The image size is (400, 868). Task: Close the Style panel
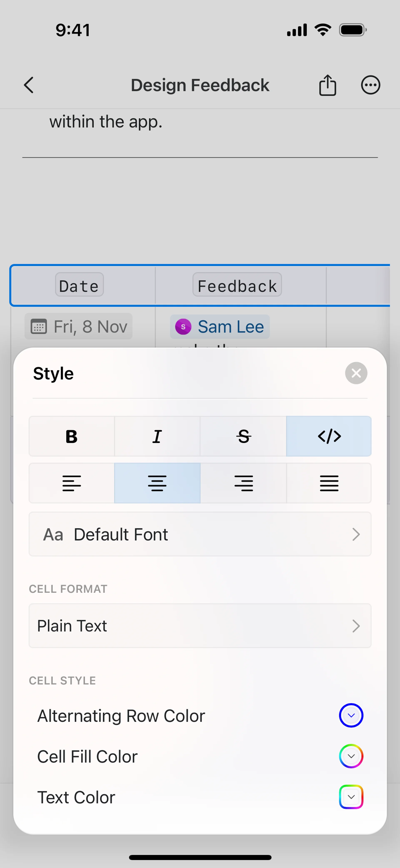[x=356, y=373]
